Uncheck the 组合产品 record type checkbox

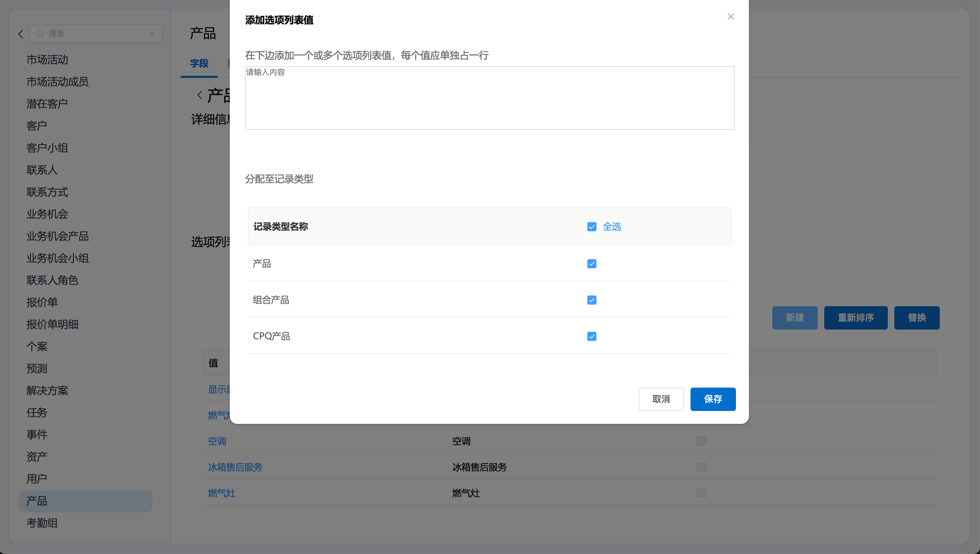(x=592, y=300)
